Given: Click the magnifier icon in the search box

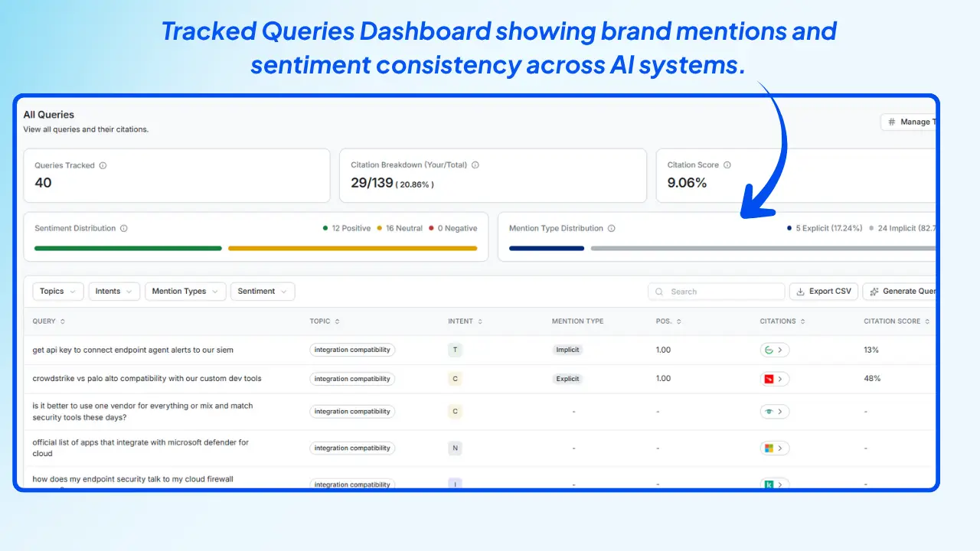Looking at the screenshot, I should [659, 292].
